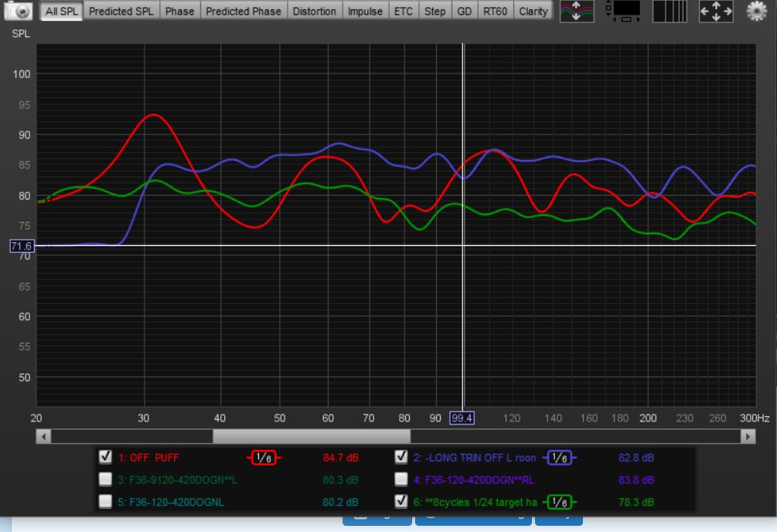Viewport: 777px width, 532px height.
Task: Open the overlays trace selector icon
Action: (x=578, y=12)
